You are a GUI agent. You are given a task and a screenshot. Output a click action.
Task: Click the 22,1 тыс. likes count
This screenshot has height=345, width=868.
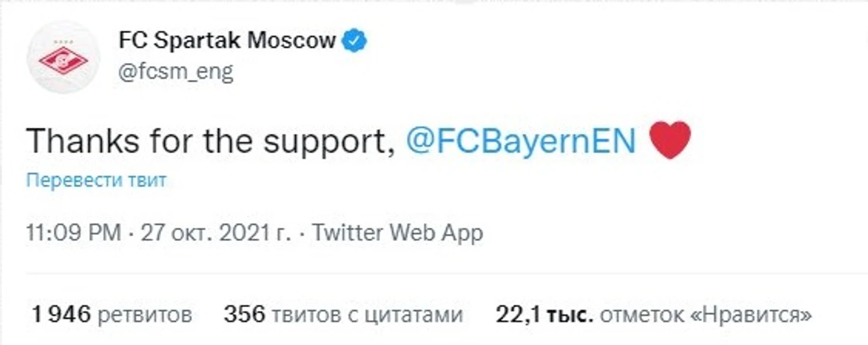coord(545,314)
